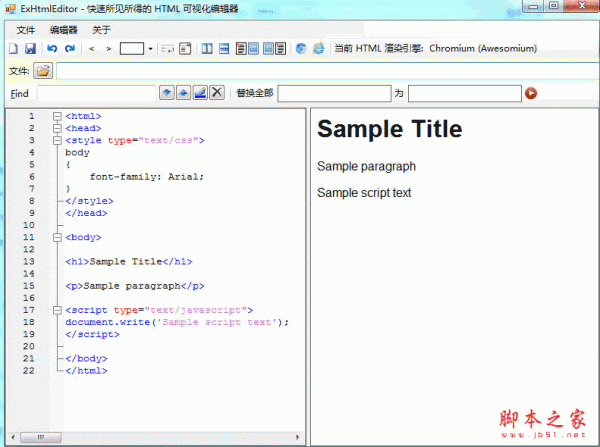Undo the last edit
The width and height of the screenshot is (600, 447).
click(x=52, y=48)
